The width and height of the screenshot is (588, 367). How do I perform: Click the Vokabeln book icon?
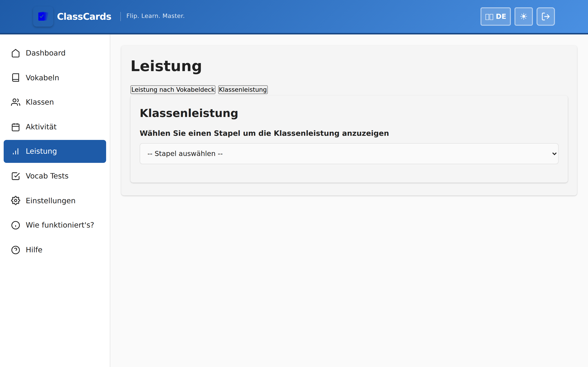(x=16, y=78)
